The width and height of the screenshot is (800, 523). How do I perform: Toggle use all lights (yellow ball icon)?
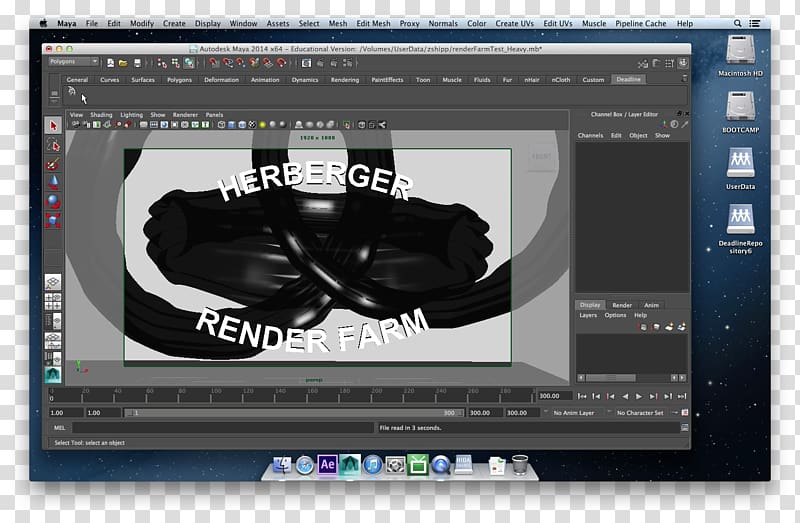262,124
